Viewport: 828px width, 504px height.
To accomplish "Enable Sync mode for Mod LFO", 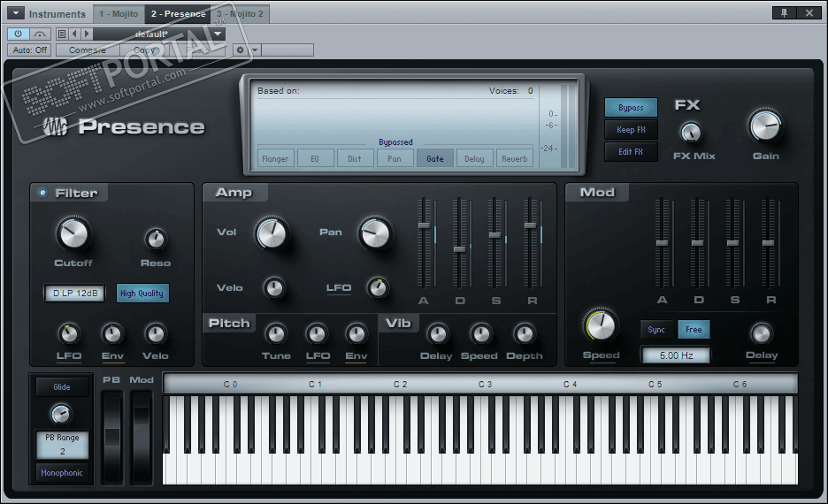I will pyautogui.click(x=656, y=330).
